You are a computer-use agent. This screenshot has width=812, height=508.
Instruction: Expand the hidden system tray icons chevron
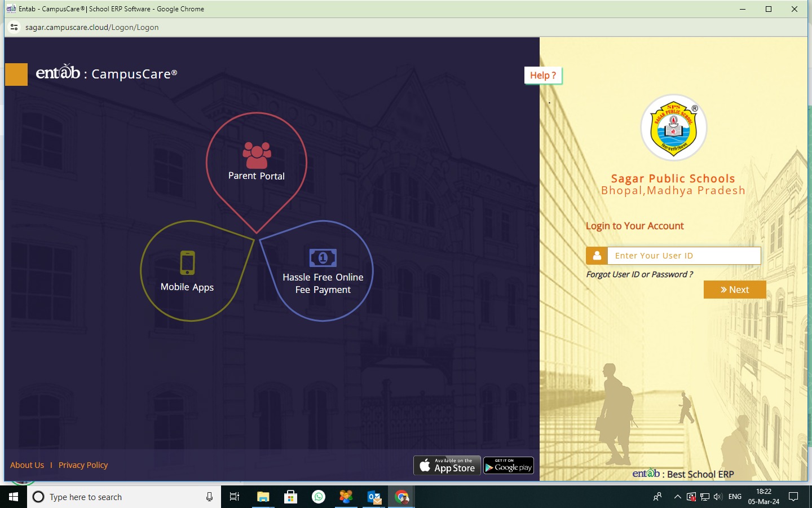[677, 497]
